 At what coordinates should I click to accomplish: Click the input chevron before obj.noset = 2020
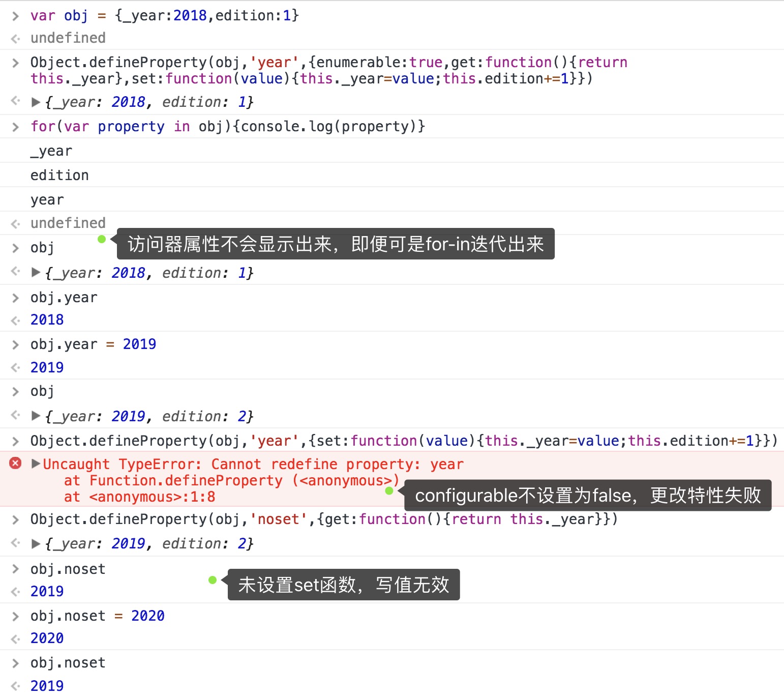pyautogui.click(x=16, y=617)
